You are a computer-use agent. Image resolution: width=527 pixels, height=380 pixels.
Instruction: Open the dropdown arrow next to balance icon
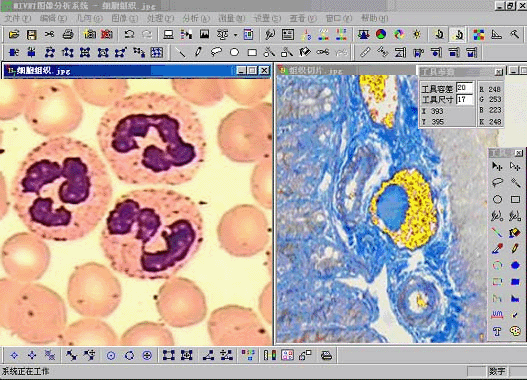click(x=235, y=35)
